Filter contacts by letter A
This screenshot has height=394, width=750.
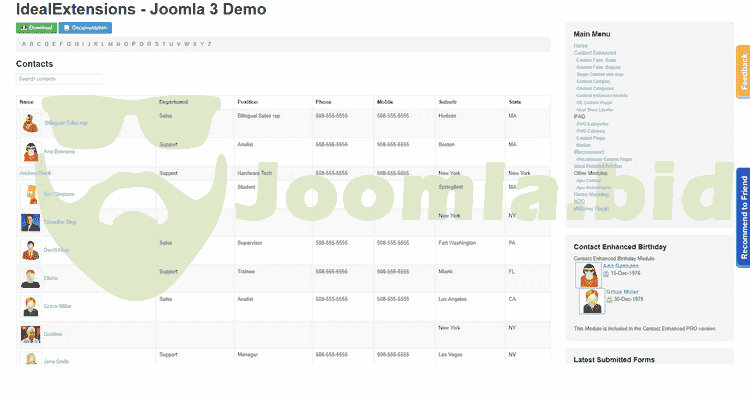[24, 44]
